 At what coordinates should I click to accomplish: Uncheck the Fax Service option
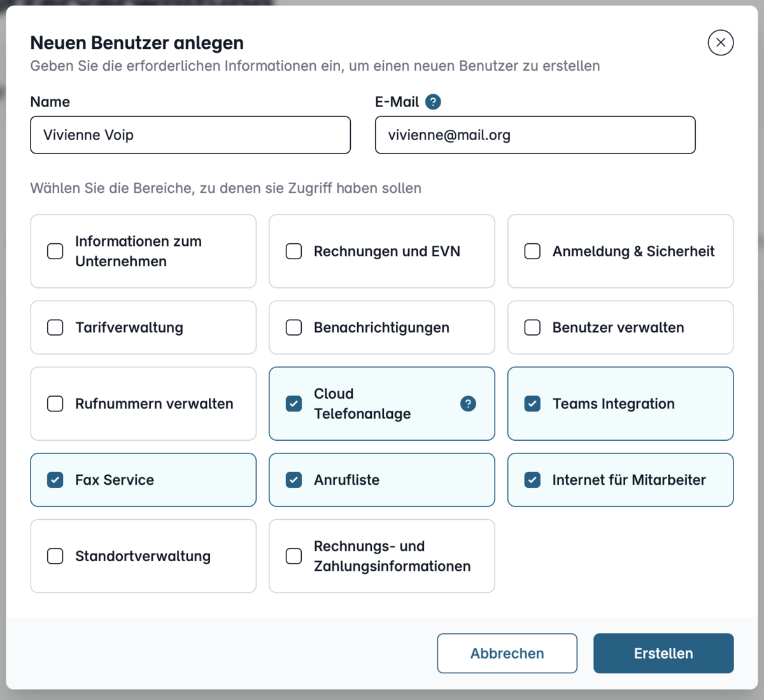[x=55, y=480]
